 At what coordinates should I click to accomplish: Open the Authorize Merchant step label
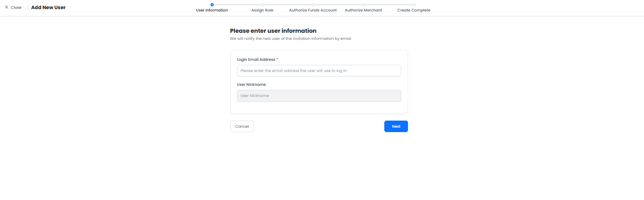click(x=363, y=10)
